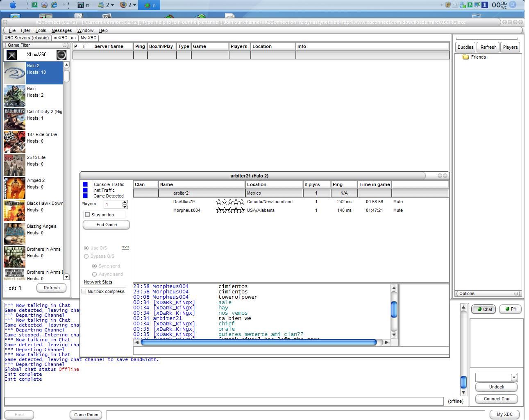Expand the Options panel header

pos(516,293)
